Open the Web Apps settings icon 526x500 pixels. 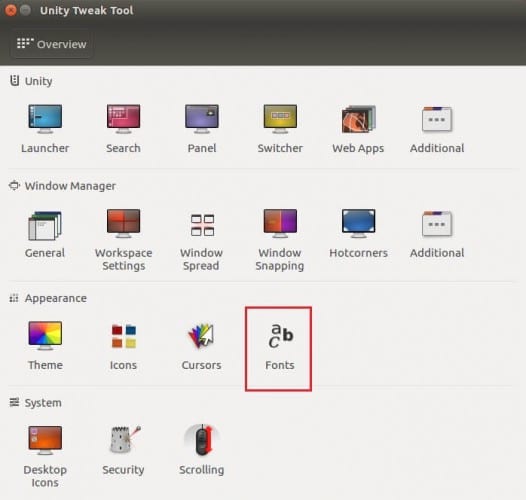pos(358,119)
